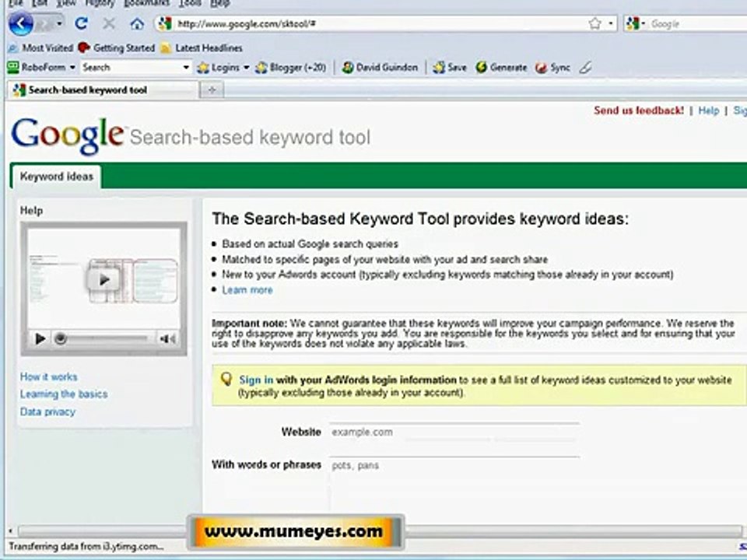This screenshot has height=560, width=747.
Task: Open the Bookmarks menu
Action: (146, 3)
